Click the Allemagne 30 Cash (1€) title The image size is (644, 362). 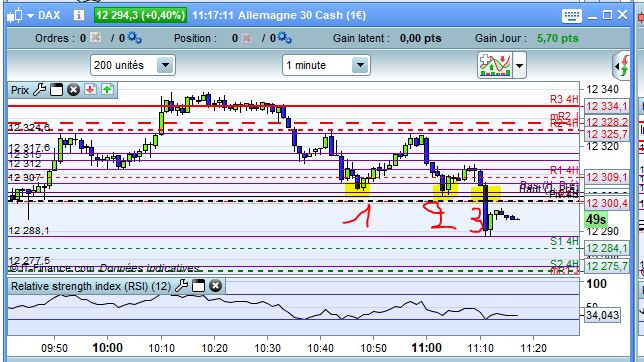tap(302, 16)
